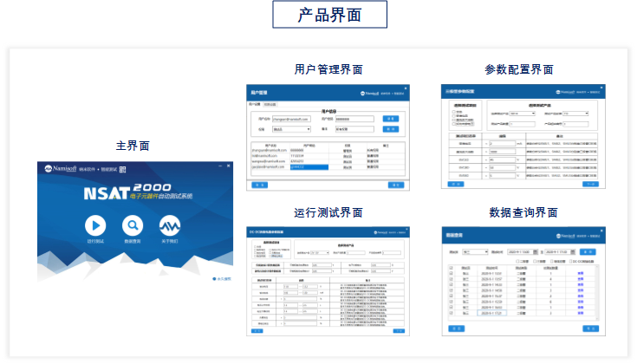
Task: Select the user row wangwu@namisoft.com
Action: [x=328, y=161]
